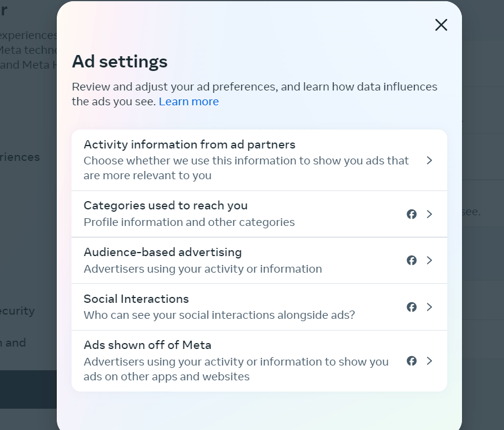Screen dimensions: 504x430
Task: Click 'Advertisers using your activity or information' subtitle
Action: [203, 269]
